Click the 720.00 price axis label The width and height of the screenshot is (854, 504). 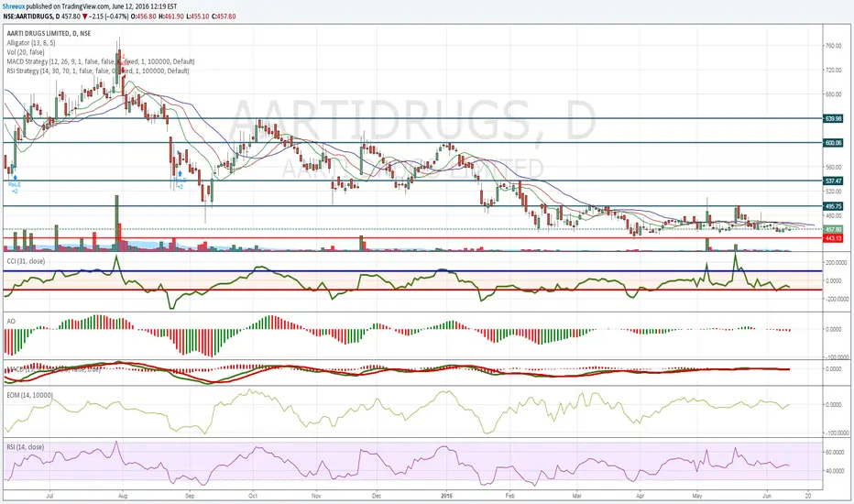click(x=833, y=71)
